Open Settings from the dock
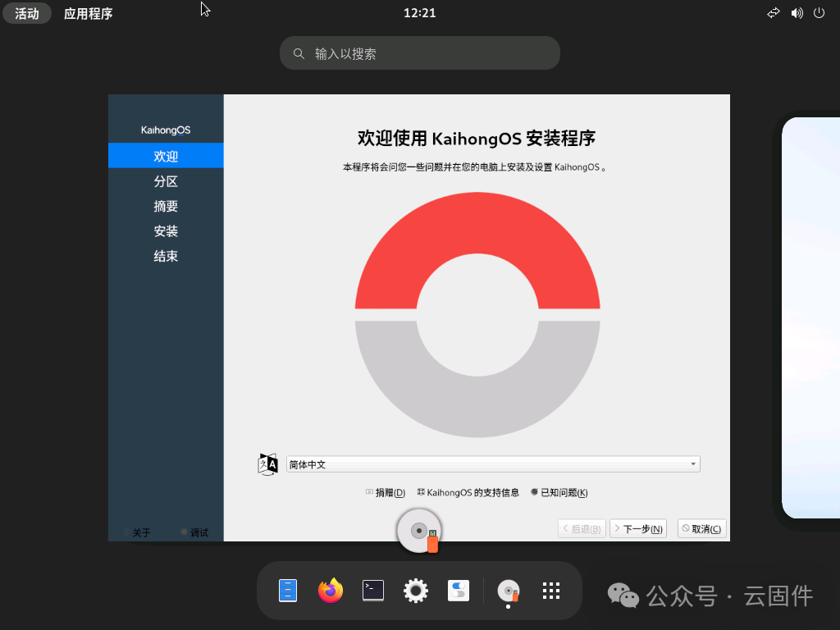Screen dimensions: 840x630 point(415,591)
